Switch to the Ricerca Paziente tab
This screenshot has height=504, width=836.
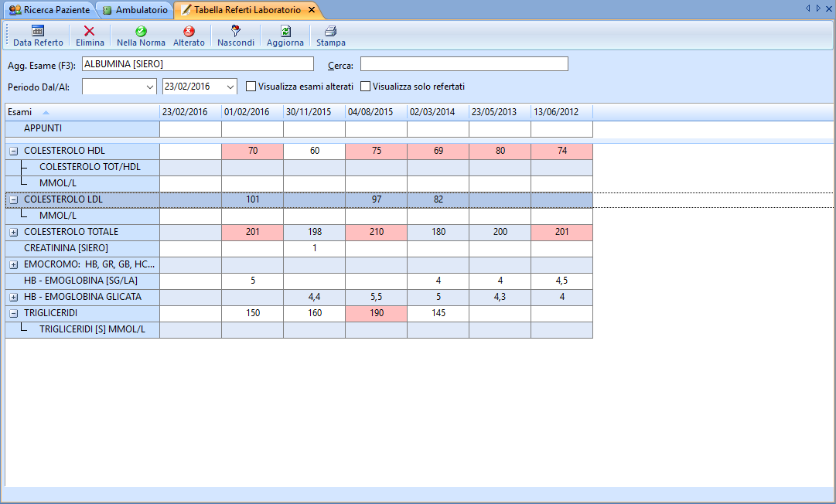pyautogui.click(x=49, y=9)
